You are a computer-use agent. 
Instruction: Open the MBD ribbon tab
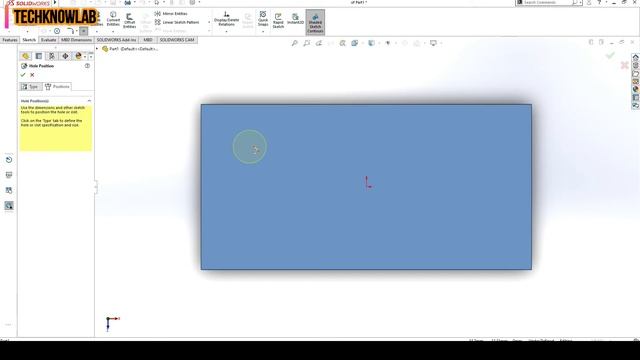coord(148,40)
